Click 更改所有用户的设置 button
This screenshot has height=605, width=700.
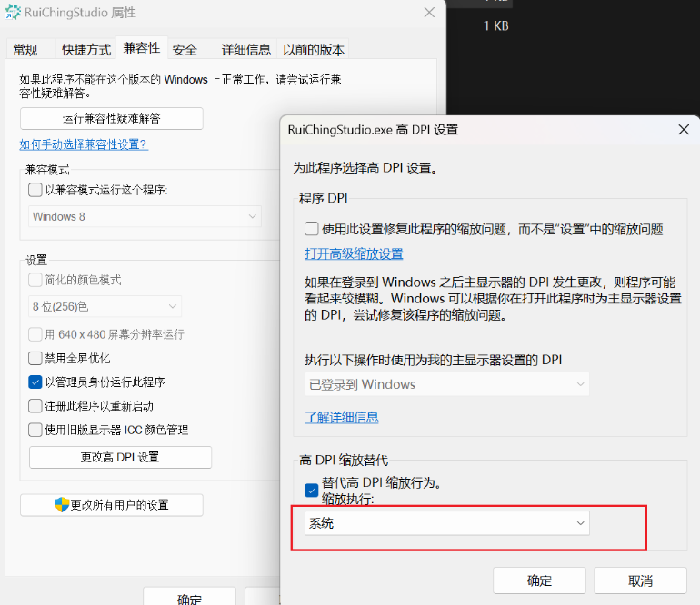pos(112,505)
